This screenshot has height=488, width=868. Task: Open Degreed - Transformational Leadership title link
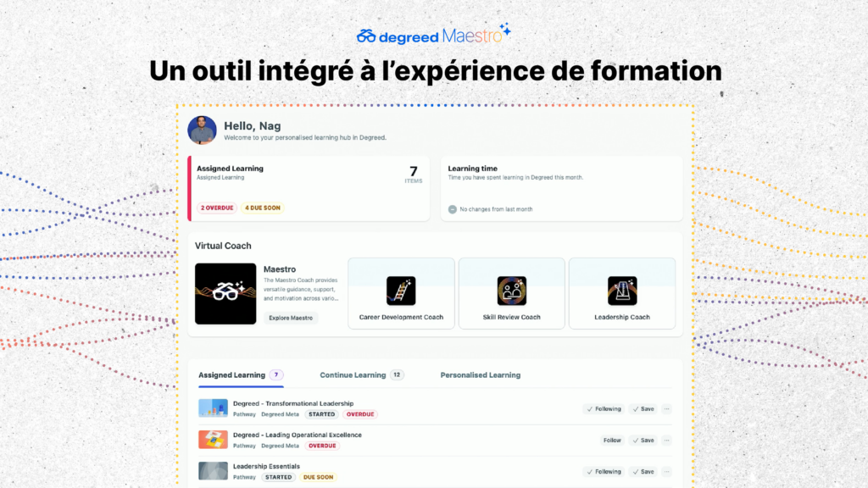293,403
